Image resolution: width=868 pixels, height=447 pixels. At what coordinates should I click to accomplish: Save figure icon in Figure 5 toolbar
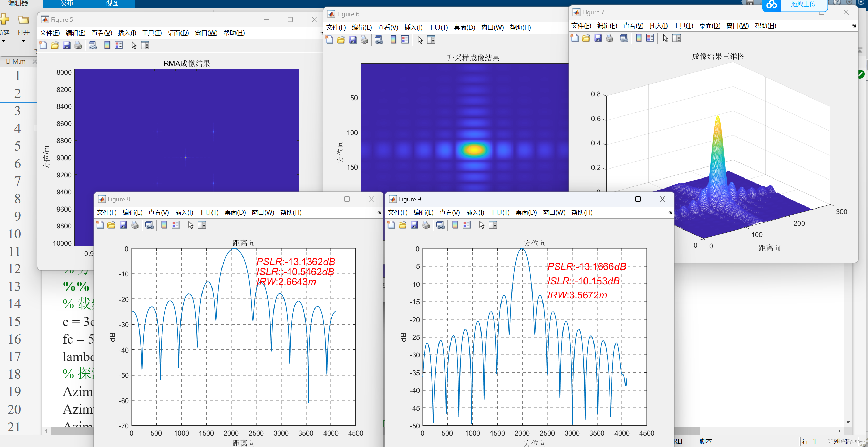(66, 45)
